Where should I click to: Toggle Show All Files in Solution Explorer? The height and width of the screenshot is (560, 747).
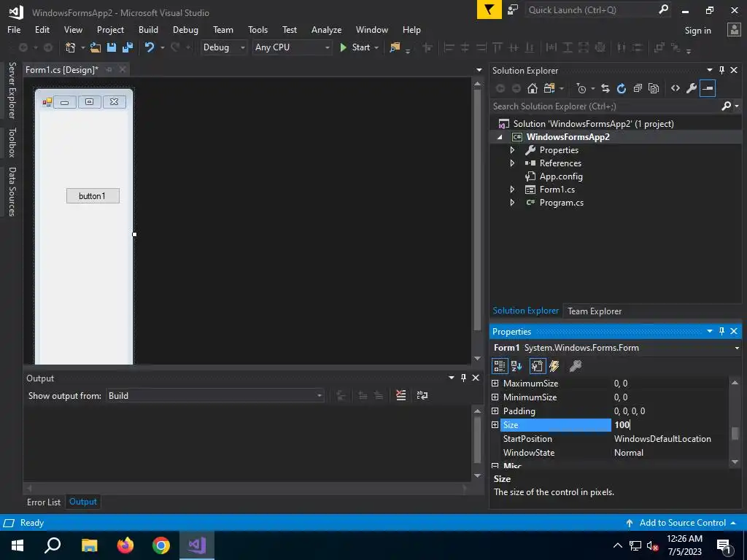click(x=654, y=88)
